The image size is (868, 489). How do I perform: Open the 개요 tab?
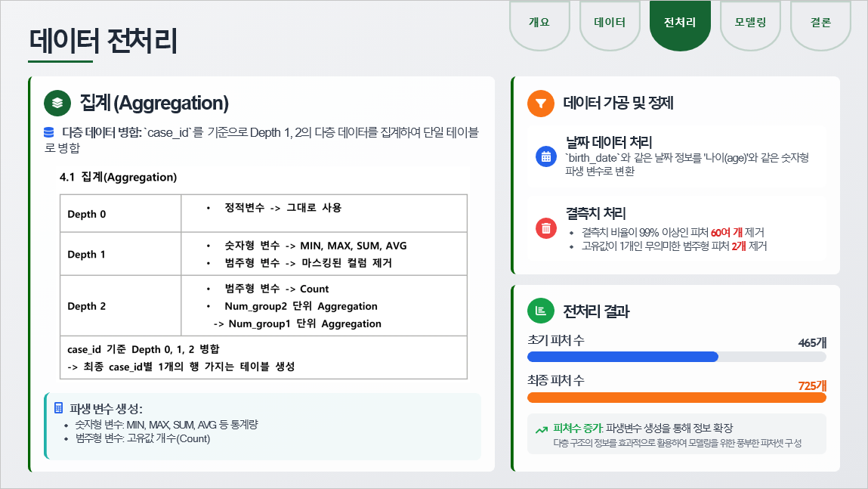coord(539,23)
